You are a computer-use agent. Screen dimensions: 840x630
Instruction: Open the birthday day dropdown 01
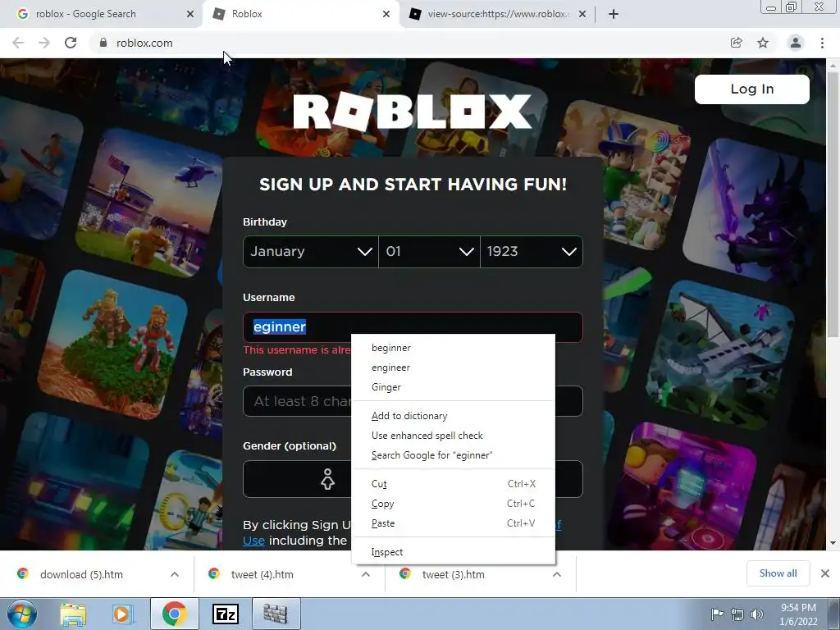click(430, 251)
